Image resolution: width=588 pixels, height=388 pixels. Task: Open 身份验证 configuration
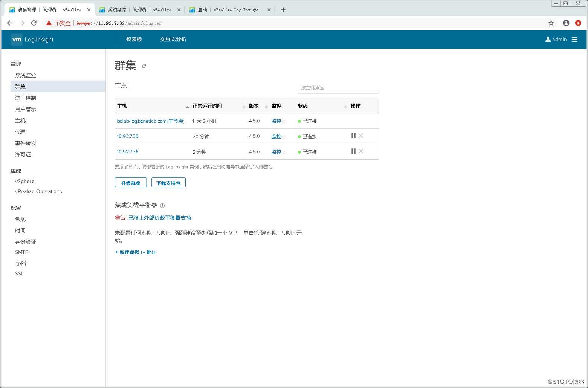pos(26,242)
